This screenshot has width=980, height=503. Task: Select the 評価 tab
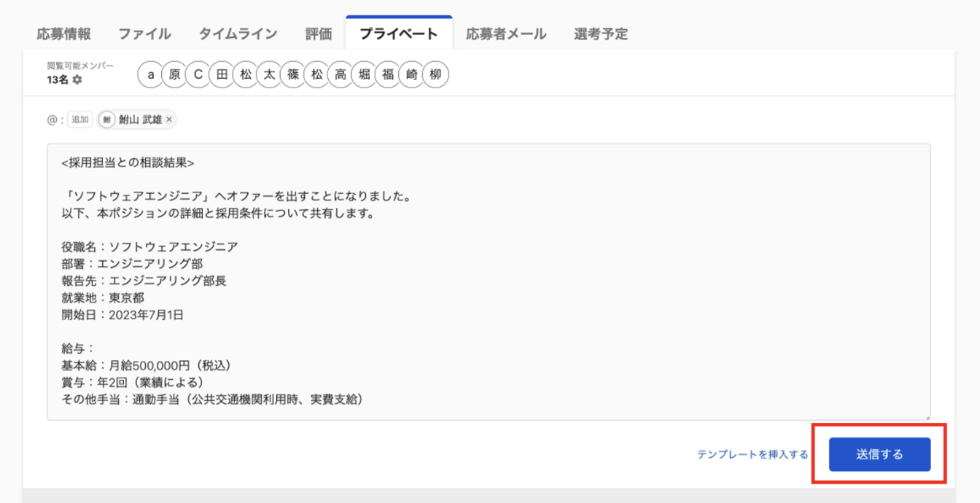(x=319, y=34)
